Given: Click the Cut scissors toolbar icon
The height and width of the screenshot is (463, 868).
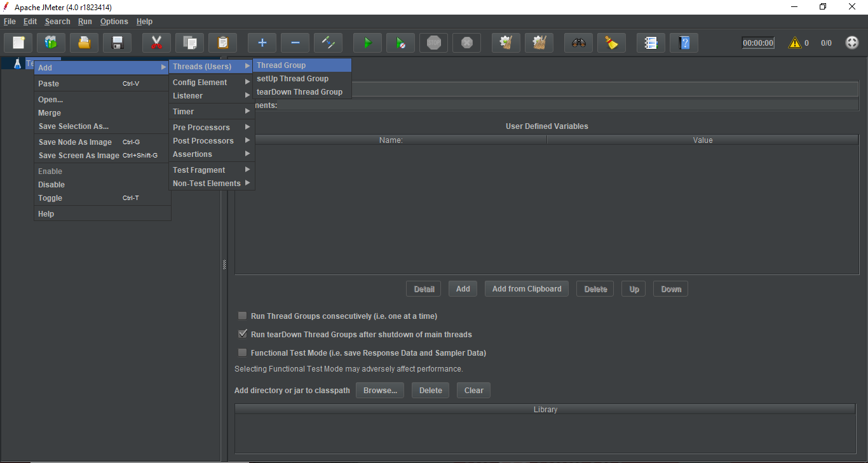Looking at the screenshot, I should pyautogui.click(x=156, y=43).
